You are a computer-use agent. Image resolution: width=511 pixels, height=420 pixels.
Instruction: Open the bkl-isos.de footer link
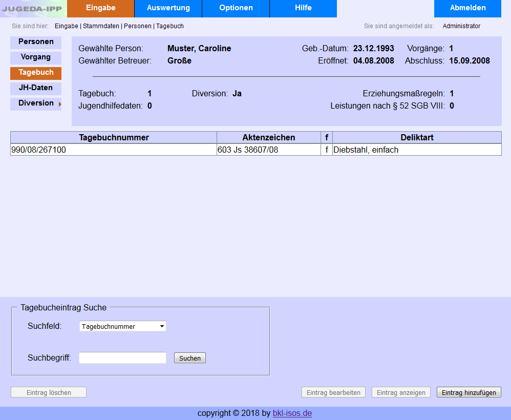292,413
